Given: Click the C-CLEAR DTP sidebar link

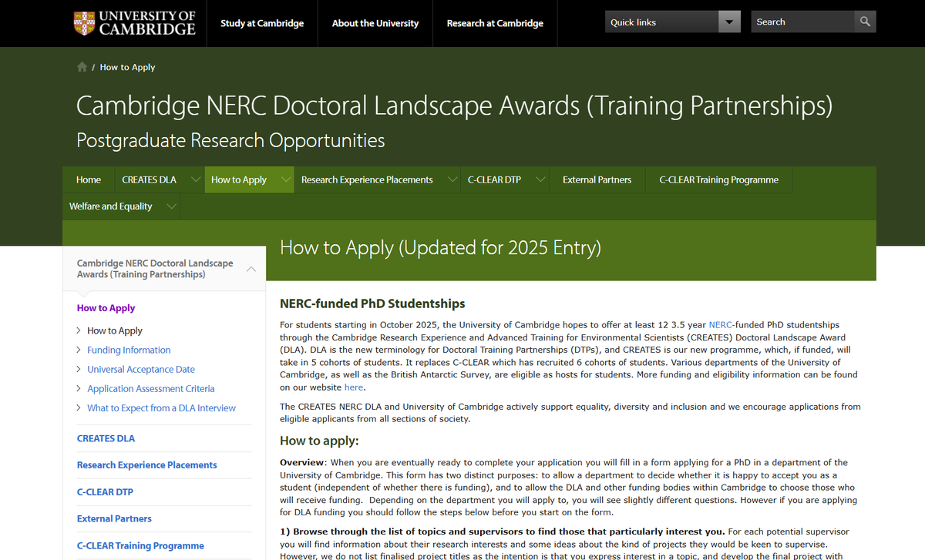Looking at the screenshot, I should 106,492.
